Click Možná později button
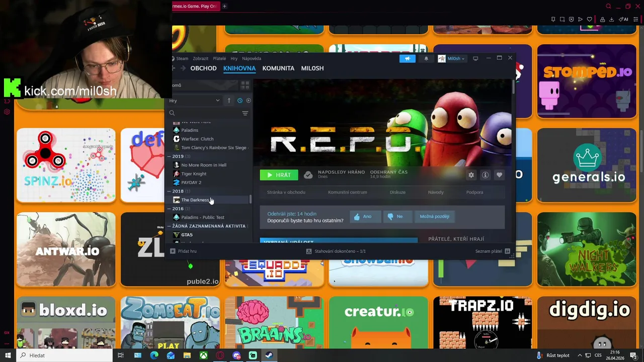The image size is (644, 362). [434, 216]
